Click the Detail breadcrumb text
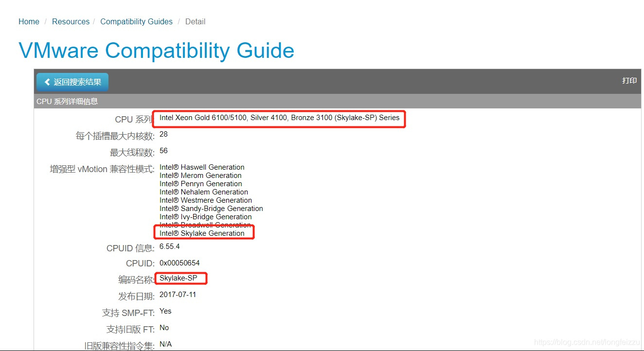644x351 pixels. tap(195, 21)
